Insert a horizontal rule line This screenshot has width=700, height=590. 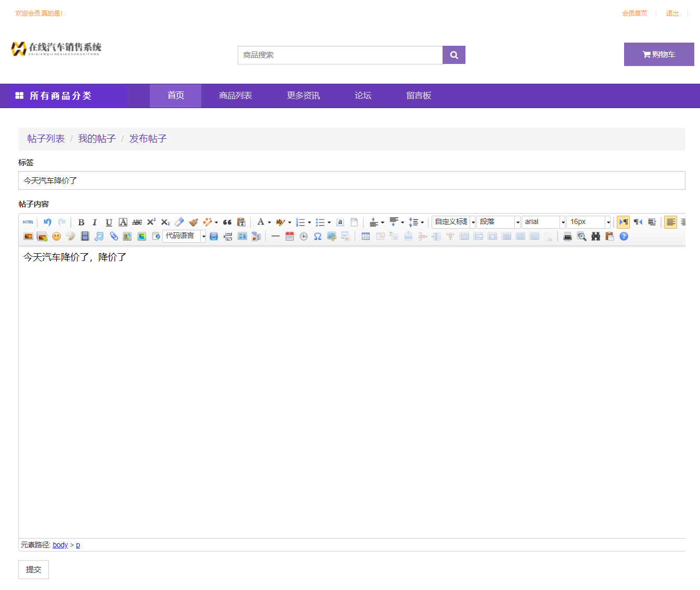tap(276, 237)
